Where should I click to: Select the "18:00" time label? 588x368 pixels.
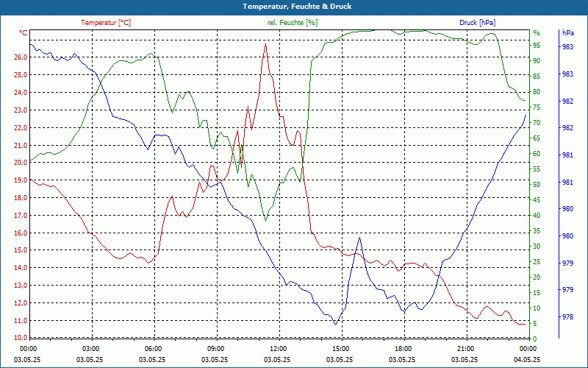(403, 348)
